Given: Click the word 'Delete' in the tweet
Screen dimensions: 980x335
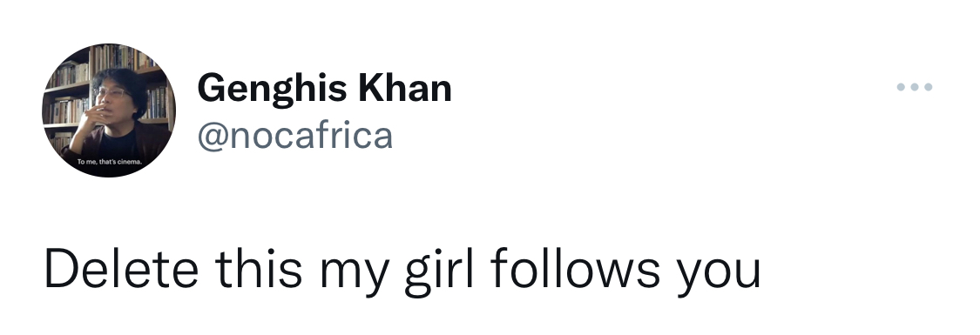Looking at the screenshot, I should (x=121, y=268).
